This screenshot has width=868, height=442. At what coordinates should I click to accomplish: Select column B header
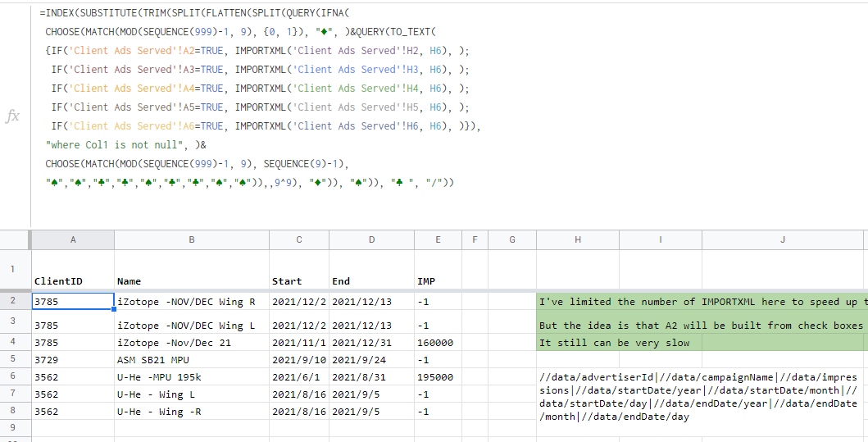coord(192,239)
